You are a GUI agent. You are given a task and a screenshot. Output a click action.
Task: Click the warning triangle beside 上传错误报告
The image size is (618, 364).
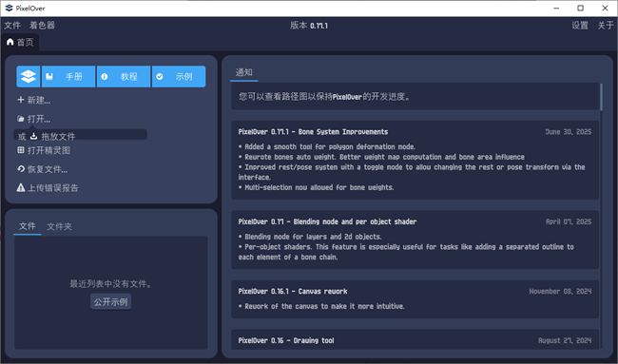(x=21, y=187)
